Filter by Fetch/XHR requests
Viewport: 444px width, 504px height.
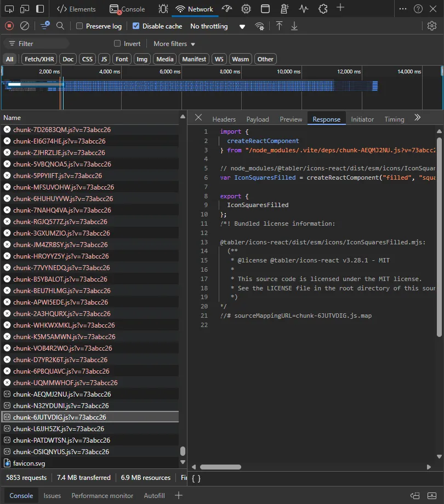click(x=39, y=59)
